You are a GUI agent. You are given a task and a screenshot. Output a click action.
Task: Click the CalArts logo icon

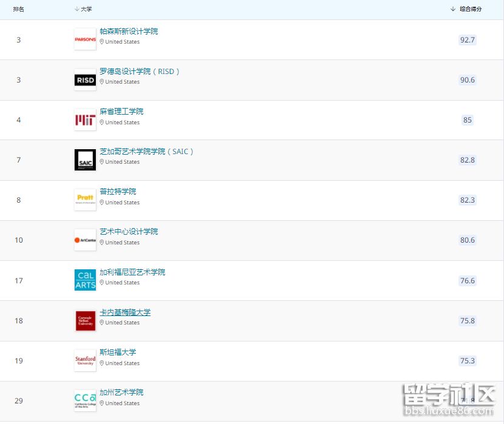[85, 280]
